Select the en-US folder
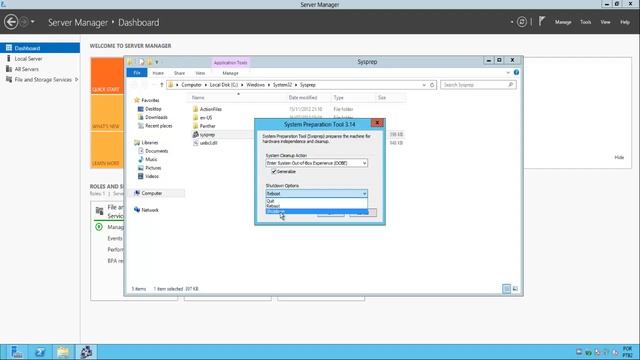 (206, 118)
